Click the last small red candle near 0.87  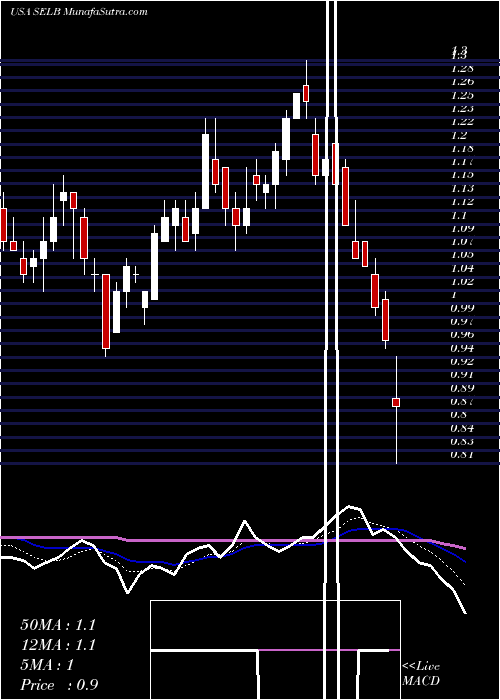[396, 402]
